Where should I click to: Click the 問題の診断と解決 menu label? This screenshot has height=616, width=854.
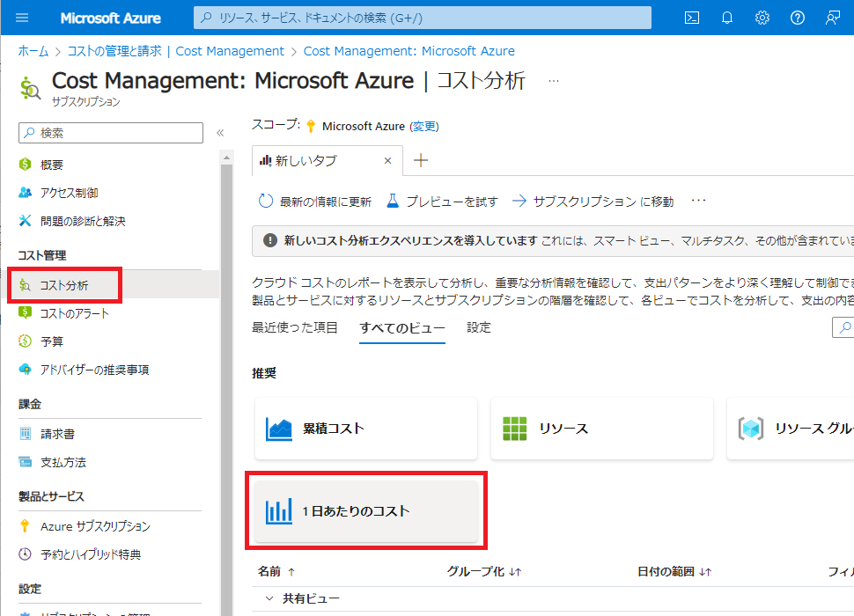tap(83, 221)
